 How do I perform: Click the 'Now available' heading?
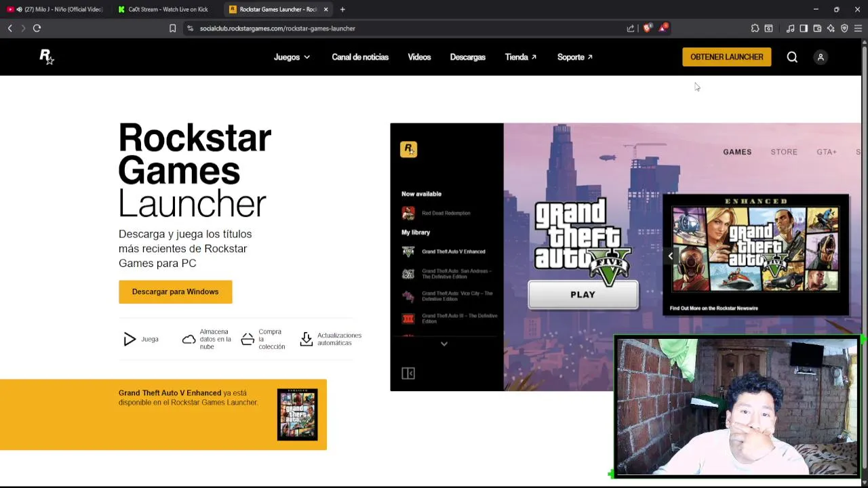421,194
